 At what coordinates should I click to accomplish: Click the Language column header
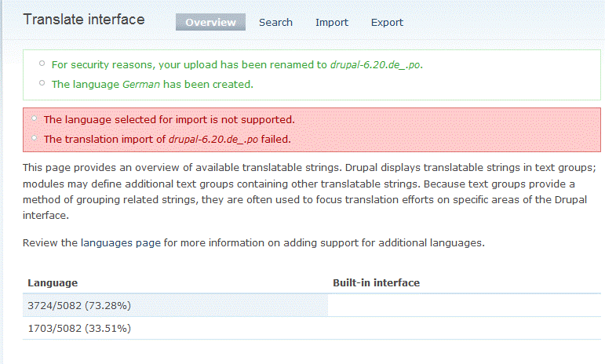click(x=53, y=282)
